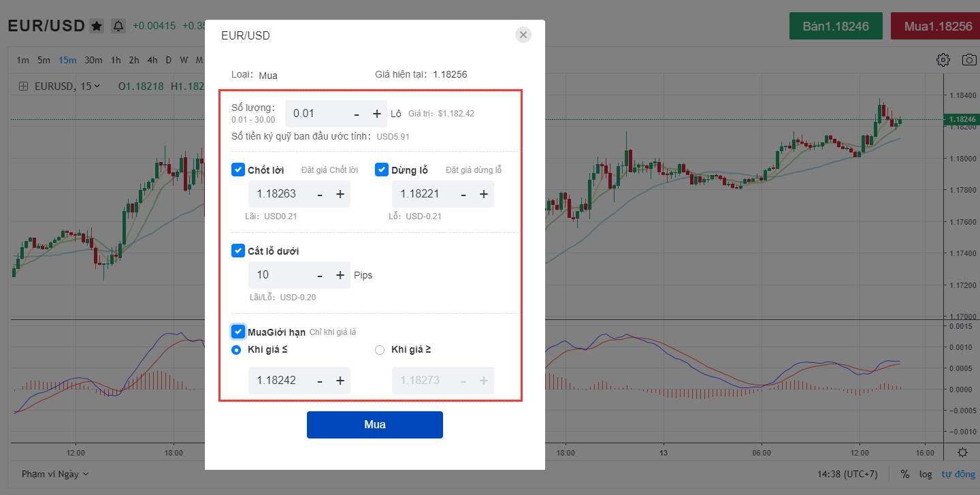Image resolution: width=980 pixels, height=495 pixels.
Task: Click the blue Mua submit button
Action: coord(374,425)
